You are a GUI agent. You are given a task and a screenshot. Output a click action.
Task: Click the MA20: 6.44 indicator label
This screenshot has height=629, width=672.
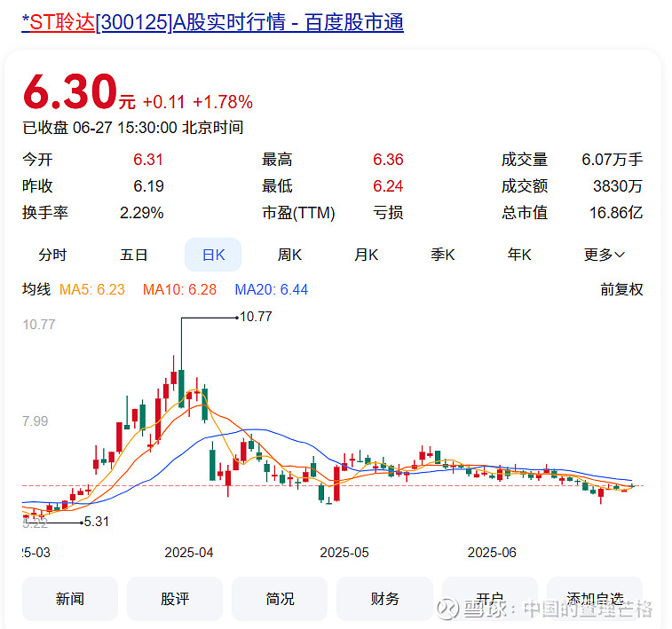click(272, 289)
